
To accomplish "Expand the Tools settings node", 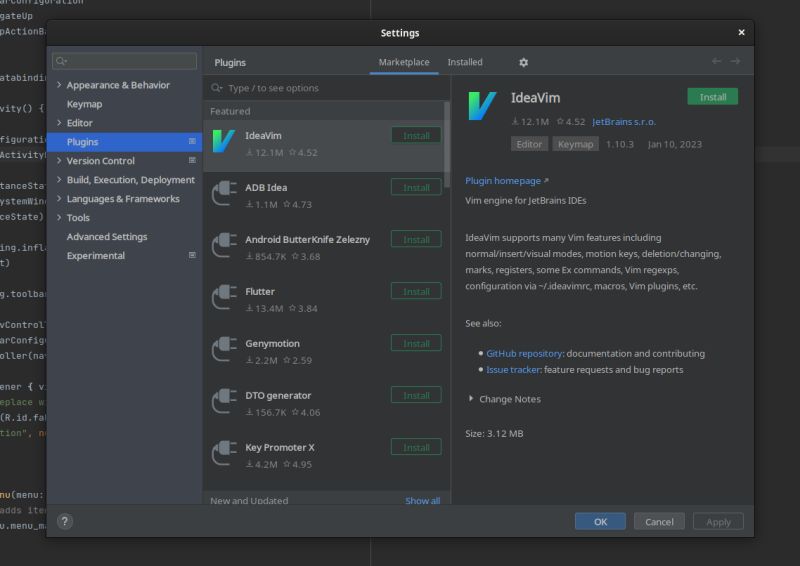I will tap(59, 217).
